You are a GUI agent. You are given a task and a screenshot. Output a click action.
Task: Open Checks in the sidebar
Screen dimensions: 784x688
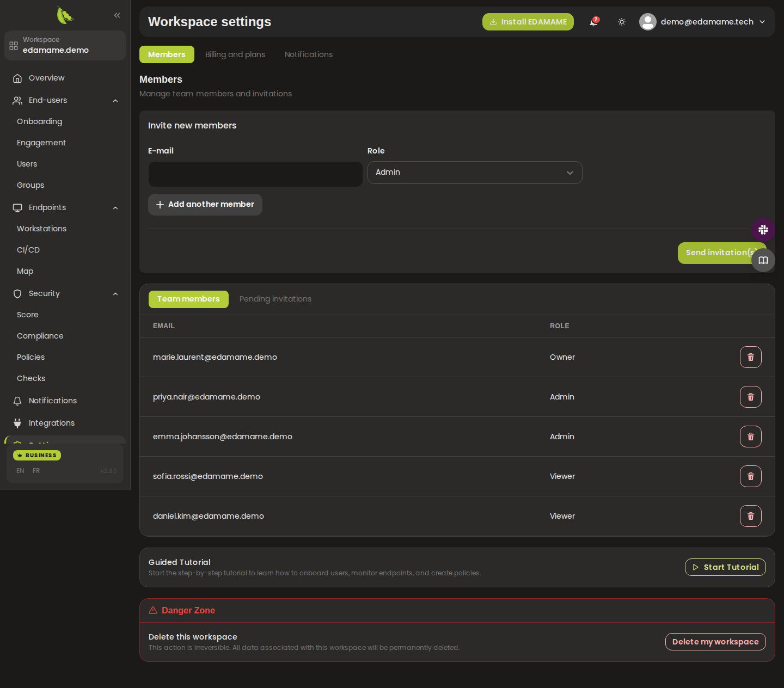pos(31,378)
